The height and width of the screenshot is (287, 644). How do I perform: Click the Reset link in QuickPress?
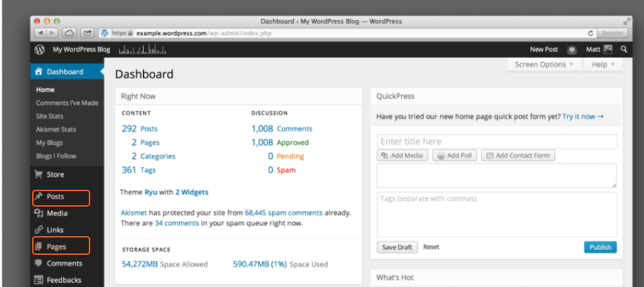pos(431,246)
